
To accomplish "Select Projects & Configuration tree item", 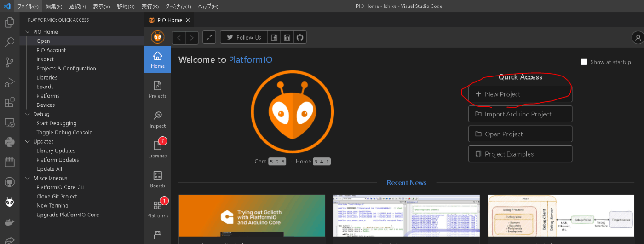I will click(82, 69).
